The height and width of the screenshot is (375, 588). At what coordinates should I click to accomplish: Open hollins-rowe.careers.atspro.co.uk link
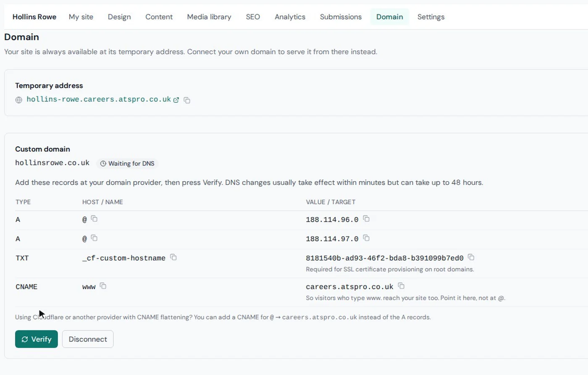pos(99,99)
